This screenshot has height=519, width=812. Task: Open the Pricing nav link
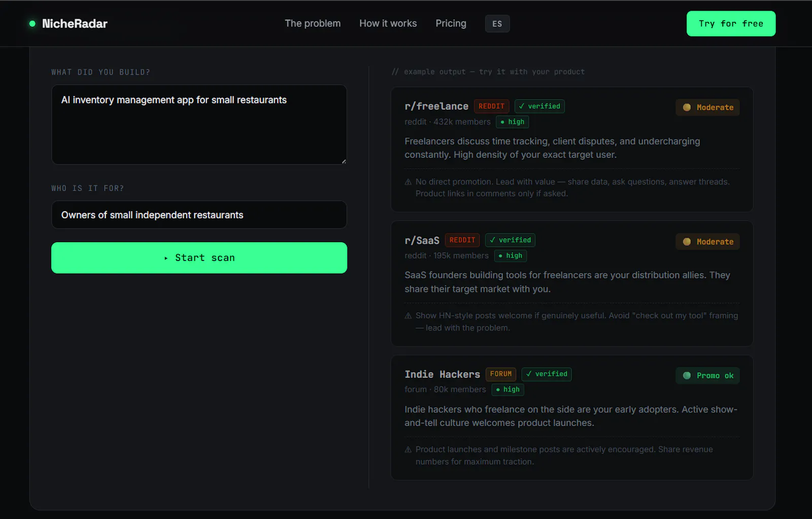pos(451,23)
